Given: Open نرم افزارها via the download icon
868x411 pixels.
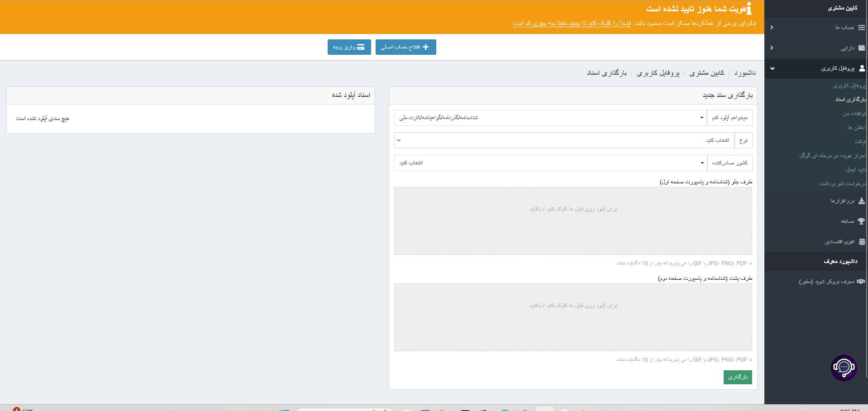Looking at the screenshot, I should tap(862, 201).
